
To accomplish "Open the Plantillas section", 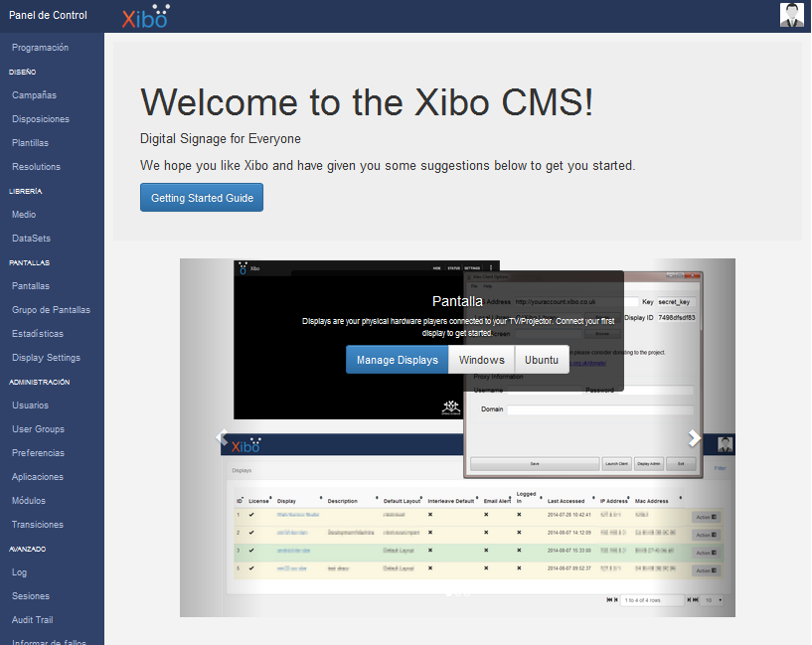I will click(x=31, y=143).
